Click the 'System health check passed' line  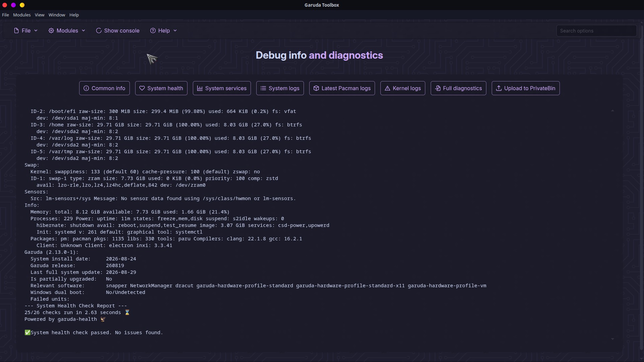tap(94, 333)
